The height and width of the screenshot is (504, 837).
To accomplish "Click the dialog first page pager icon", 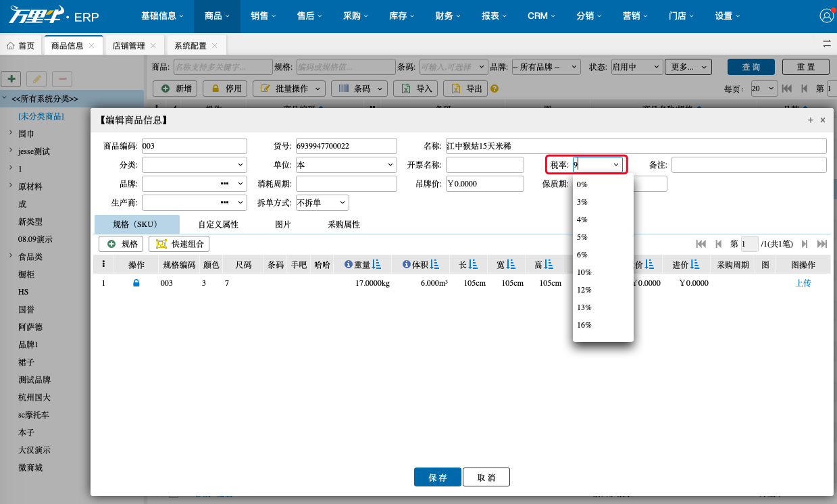I will [x=701, y=244].
